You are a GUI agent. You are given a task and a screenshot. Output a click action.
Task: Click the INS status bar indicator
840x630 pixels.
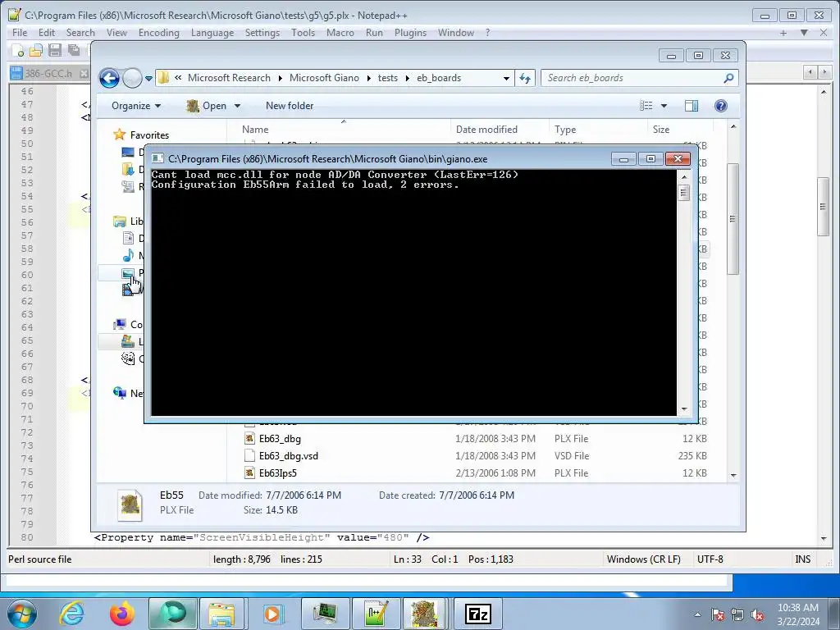coord(802,559)
